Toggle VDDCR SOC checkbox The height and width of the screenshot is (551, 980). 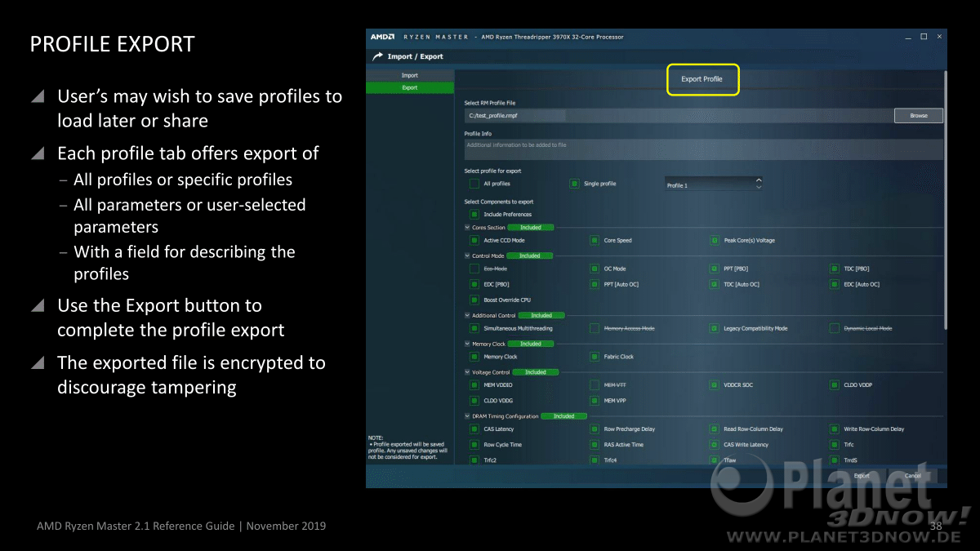pyautogui.click(x=715, y=384)
